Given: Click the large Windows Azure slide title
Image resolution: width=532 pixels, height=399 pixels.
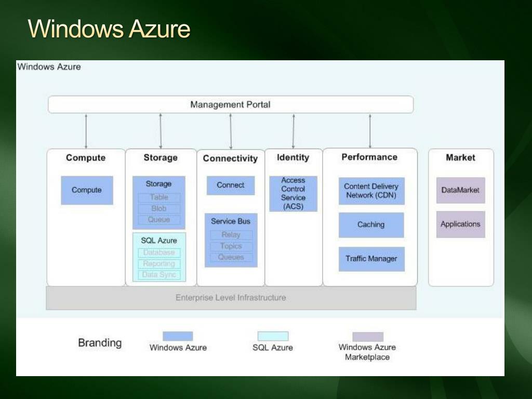Looking at the screenshot, I should tap(109, 29).
